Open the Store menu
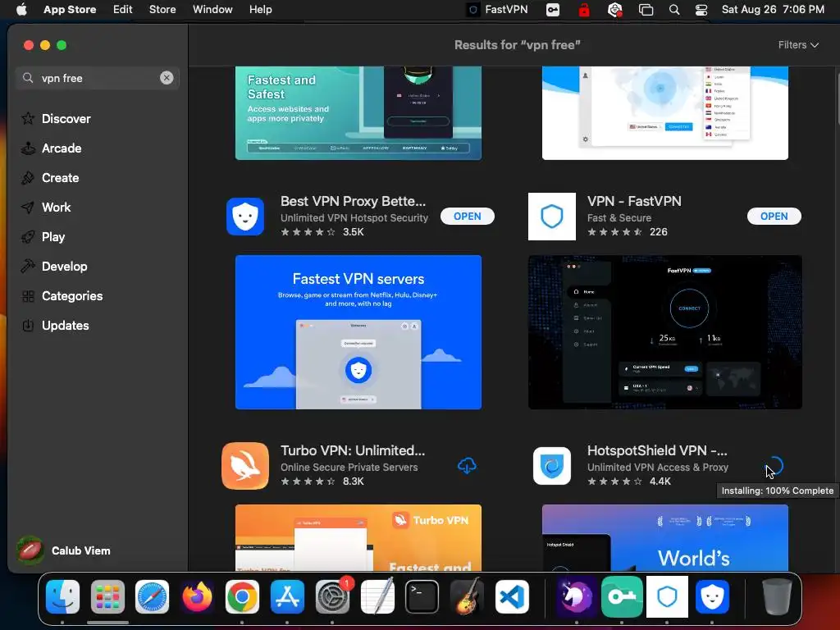 [162, 9]
